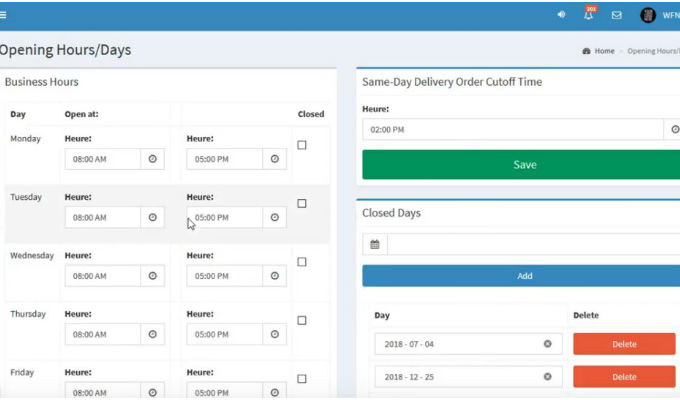This screenshot has height=400, width=680.
Task: Delete the 2018 - 12 - 25 closed day
Action: click(x=624, y=377)
